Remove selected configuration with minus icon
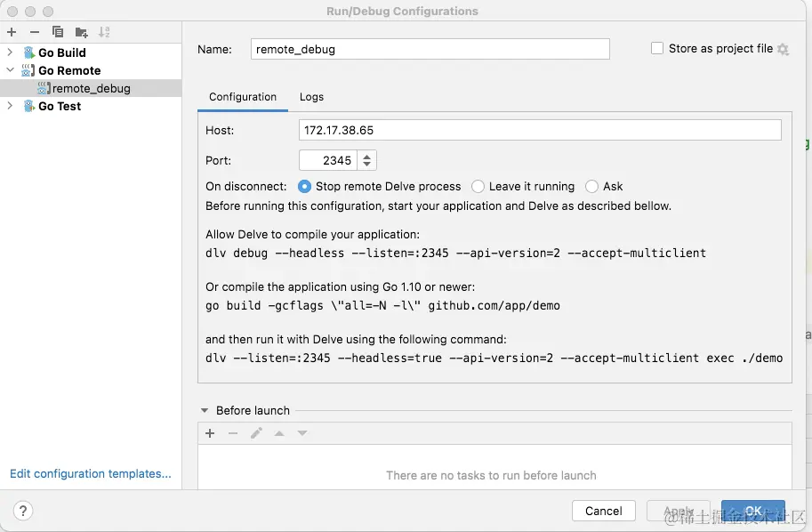 [x=35, y=32]
